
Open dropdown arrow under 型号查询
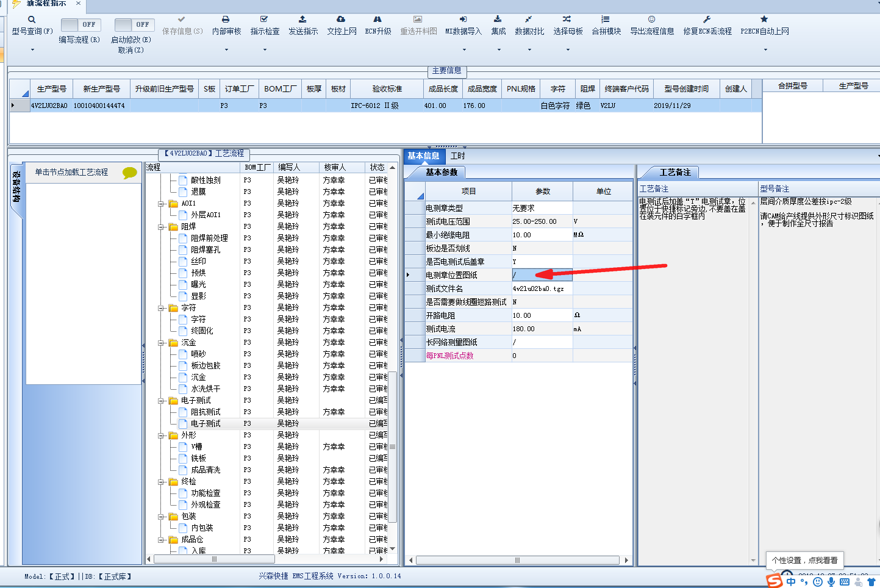coord(32,50)
